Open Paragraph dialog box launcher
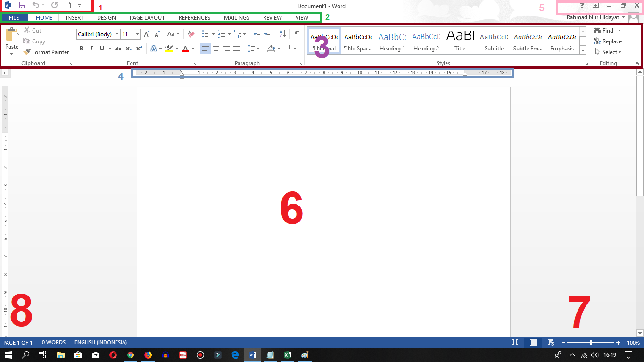644x362 pixels. [300, 63]
